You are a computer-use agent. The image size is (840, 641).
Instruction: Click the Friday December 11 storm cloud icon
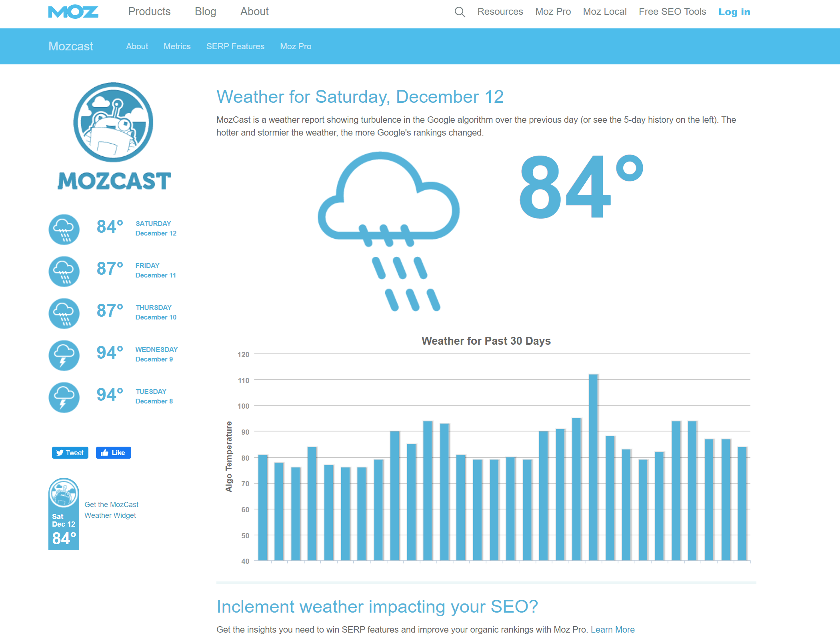(65, 270)
